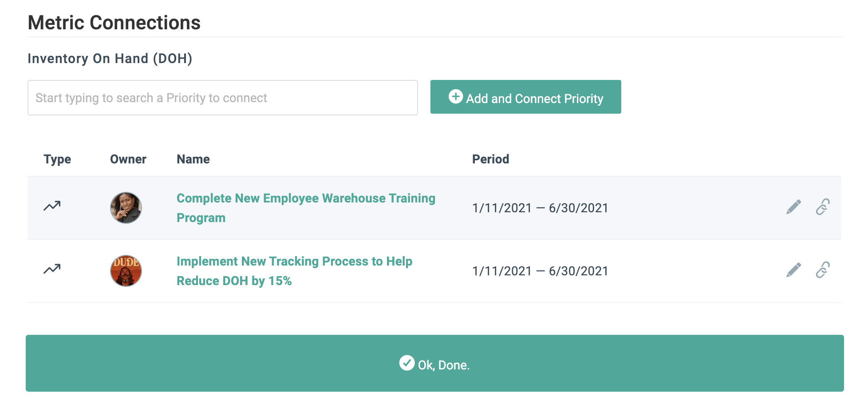
Task: Click the first row's period date range
Action: pyautogui.click(x=540, y=208)
